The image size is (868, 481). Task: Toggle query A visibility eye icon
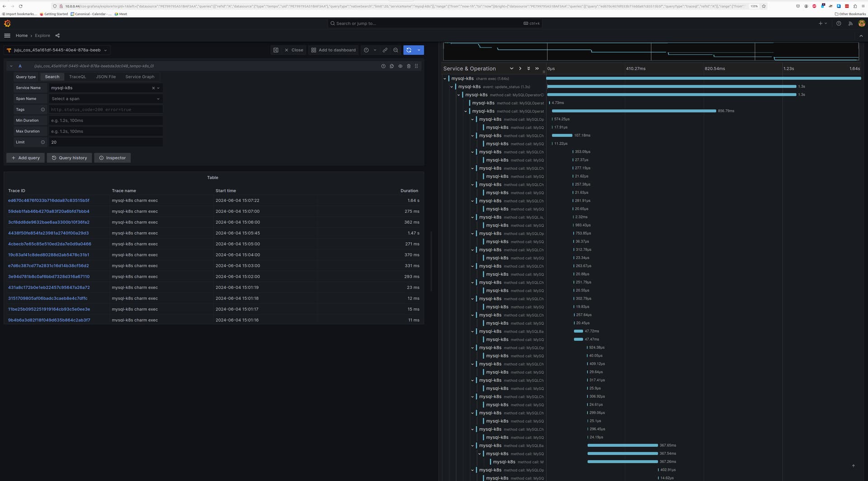[x=400, y=66]
